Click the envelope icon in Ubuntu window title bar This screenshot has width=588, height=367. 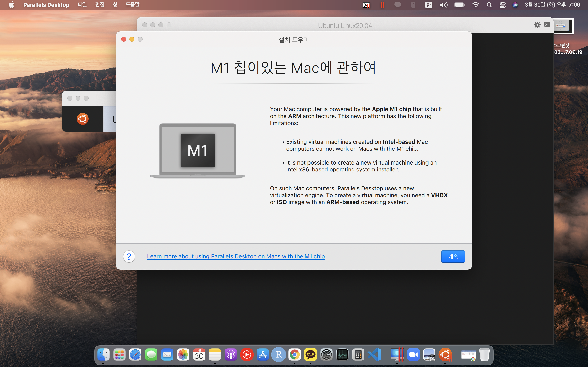click(547, 25)
